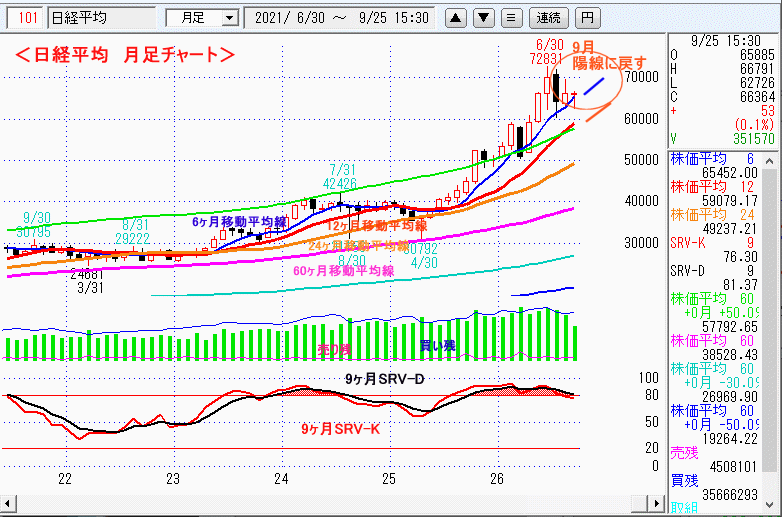The height and width of the screenshot is (517, 782).
Task: Click the SRV-D value 81.37
Action: pos(741,285)
